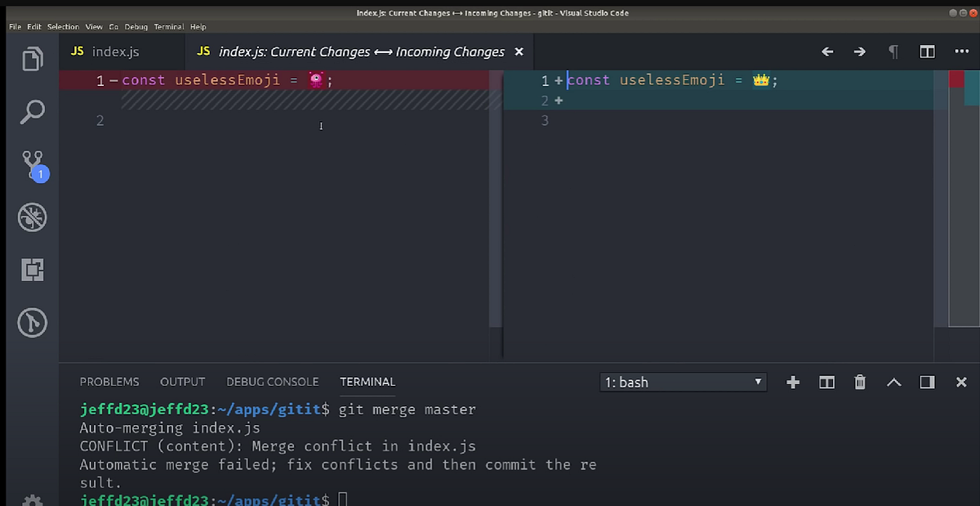Open the Extensions view
Viewport: 980px width, 506px height.
[x=32, y=270]
